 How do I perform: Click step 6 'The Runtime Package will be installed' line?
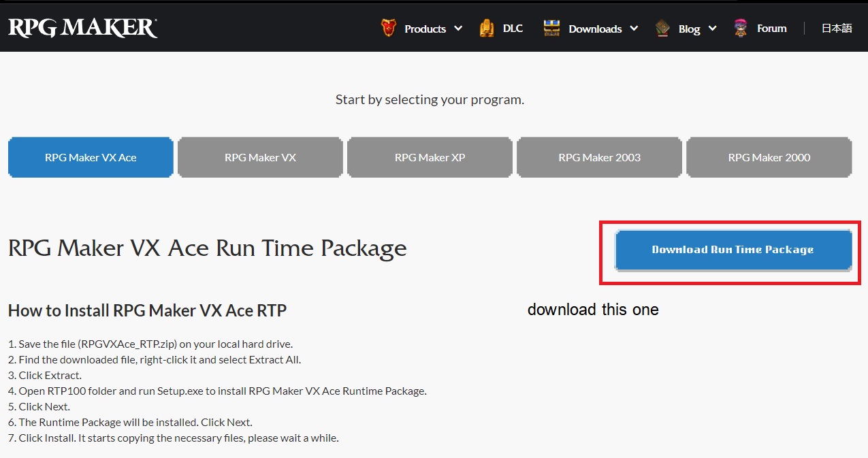130,422
